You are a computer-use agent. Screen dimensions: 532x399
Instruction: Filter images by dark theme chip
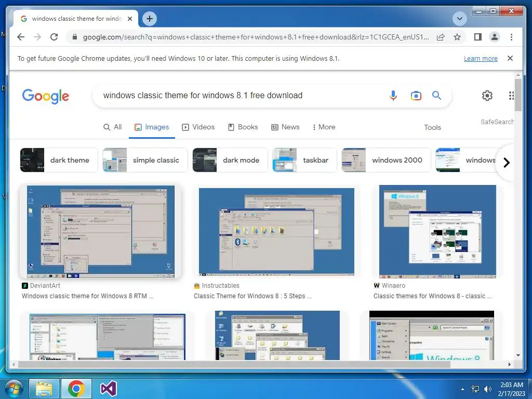59,160
